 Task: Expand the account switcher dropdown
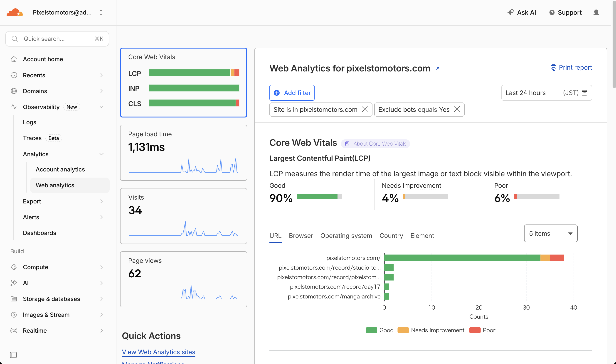coord(101,12)
